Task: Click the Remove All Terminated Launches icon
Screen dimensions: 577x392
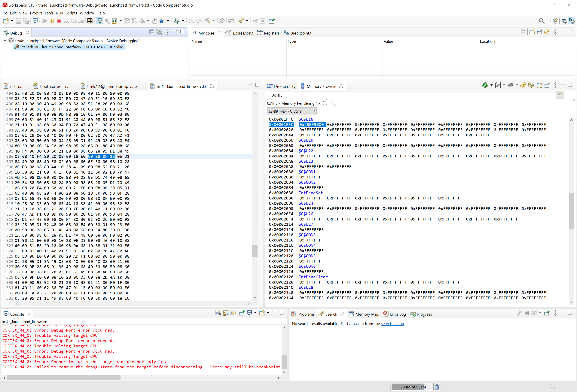Action: click(x=159, y=32)
